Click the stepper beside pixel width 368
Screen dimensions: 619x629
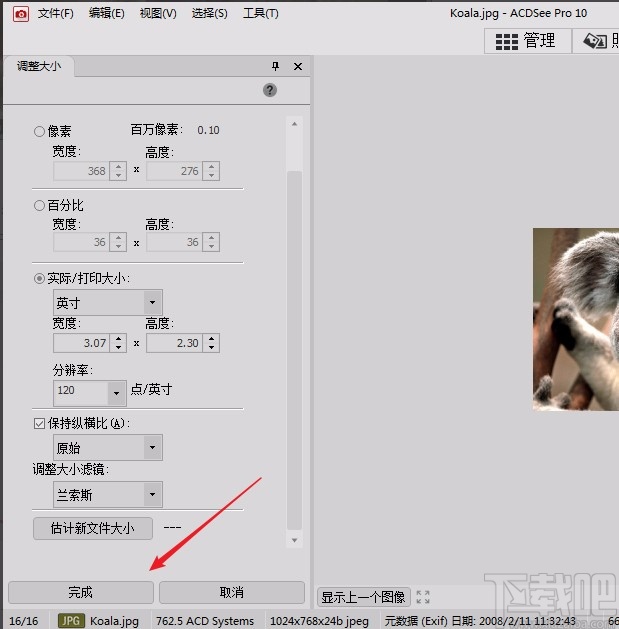[118, 171]
